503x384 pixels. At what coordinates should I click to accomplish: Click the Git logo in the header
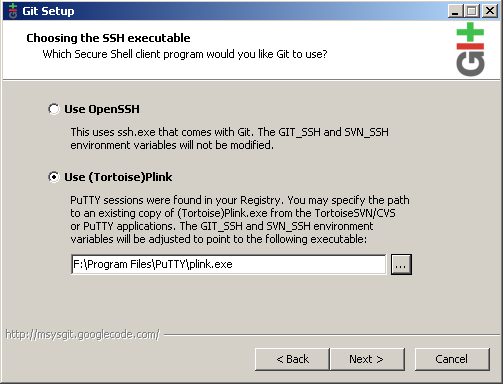tap(470, 49)
